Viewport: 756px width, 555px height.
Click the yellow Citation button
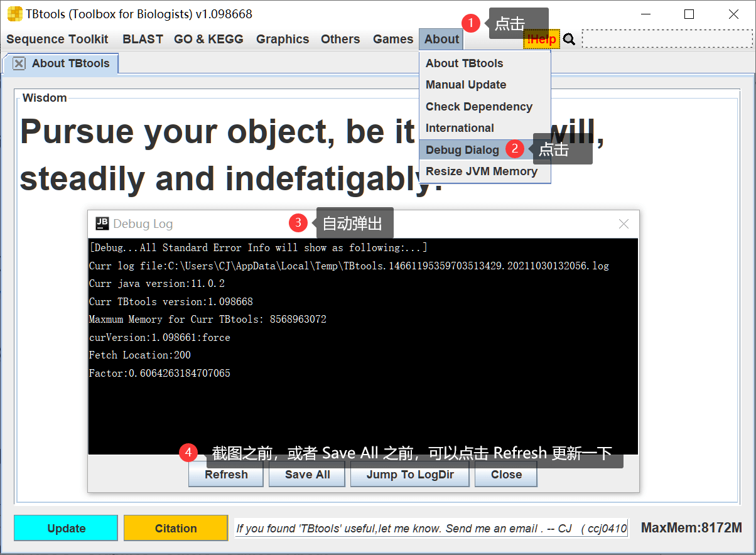(x=176, y=528)
